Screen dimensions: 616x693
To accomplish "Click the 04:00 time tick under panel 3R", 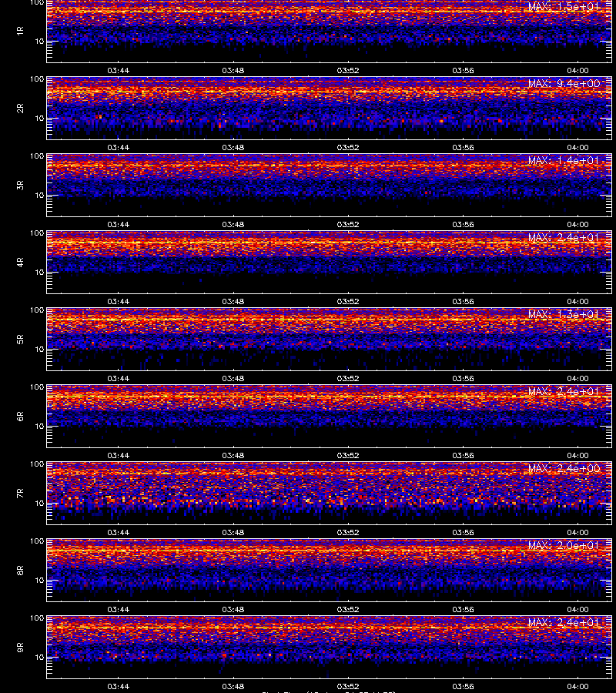I will pos(578,225).
